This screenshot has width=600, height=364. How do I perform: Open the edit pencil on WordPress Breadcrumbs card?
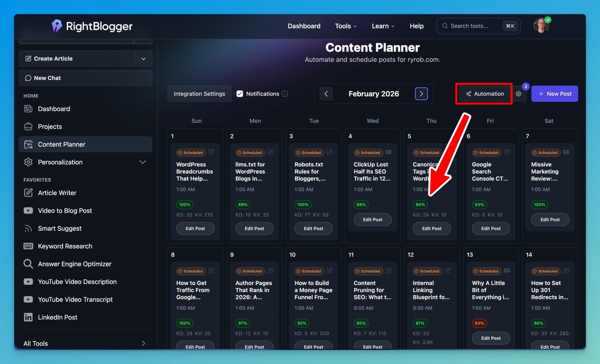[x=212, y=152]
